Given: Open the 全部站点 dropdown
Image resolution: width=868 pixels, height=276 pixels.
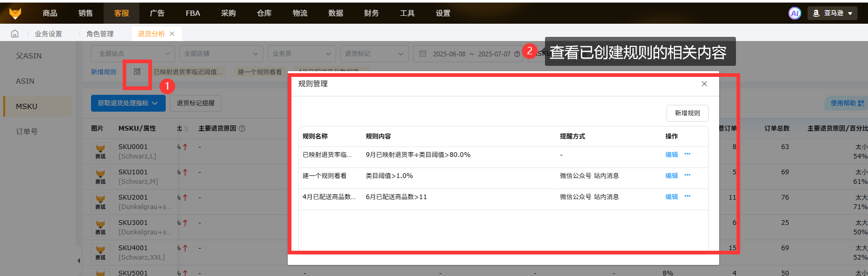Looking at the screenshot, I should coord(133,54).
